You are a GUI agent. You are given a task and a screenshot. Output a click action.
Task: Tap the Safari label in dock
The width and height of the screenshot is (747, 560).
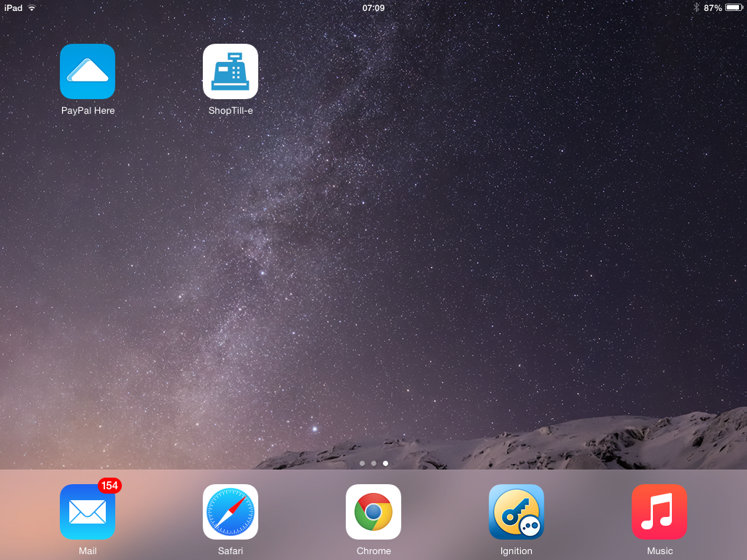(x=231, y=551)
